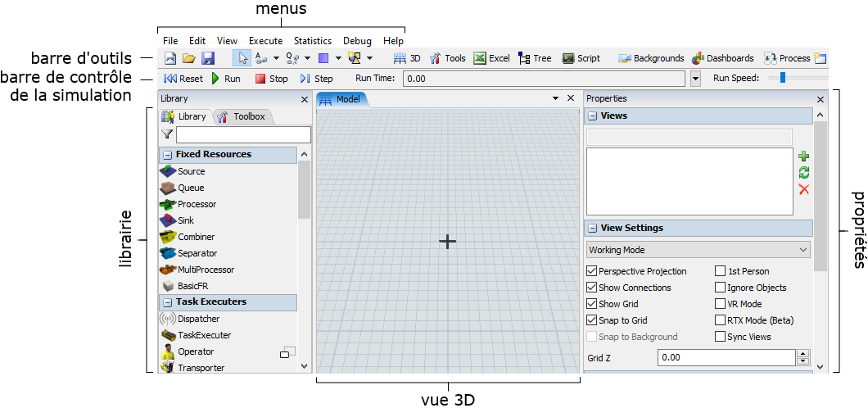Open the Script console
Image resolution: width=868 pixels, height=408 pixels.
pyautogui.click(x=581, y=58)
